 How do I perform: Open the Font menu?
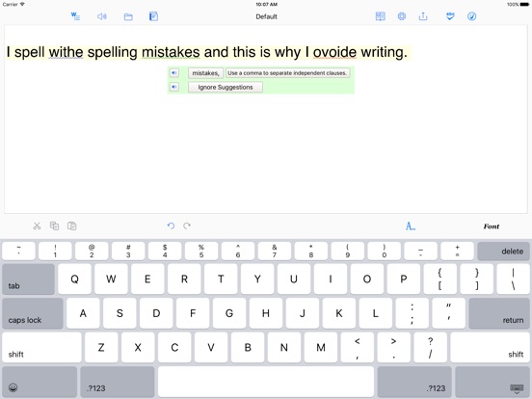pyautogui.click(x=491, y=226)
